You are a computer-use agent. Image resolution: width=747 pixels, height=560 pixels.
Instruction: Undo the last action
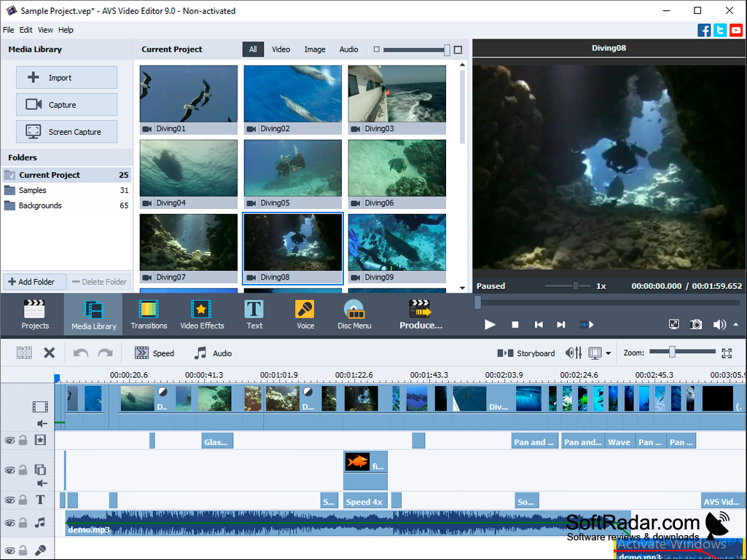click(80, 353)
